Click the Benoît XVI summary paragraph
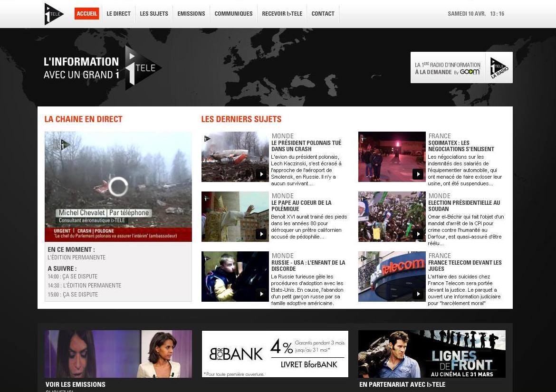This screenshot has width=556, height=392. click(309, 227)
